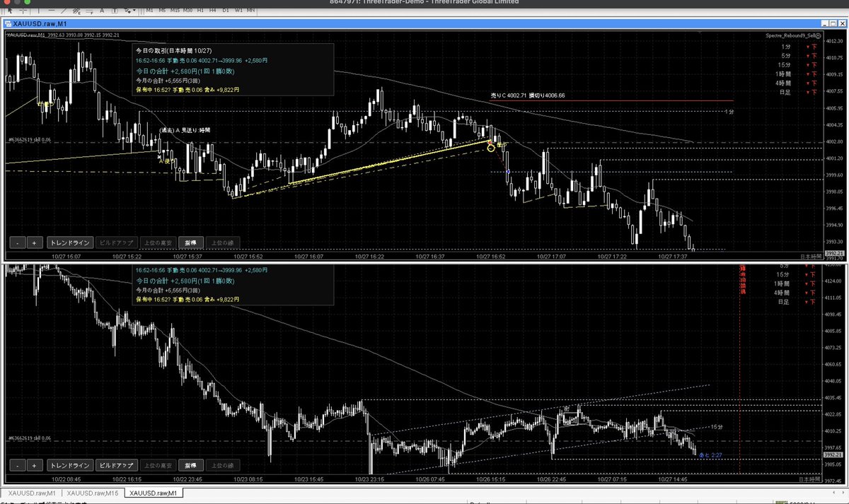
Task: Click the 売りC 4002.71 損切り4006.66 label
Action: (x=527, y=95)
